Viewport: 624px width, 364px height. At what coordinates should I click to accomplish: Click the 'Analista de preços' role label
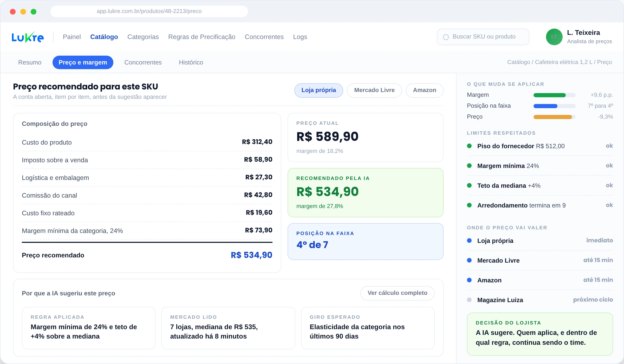coord(589,42)
